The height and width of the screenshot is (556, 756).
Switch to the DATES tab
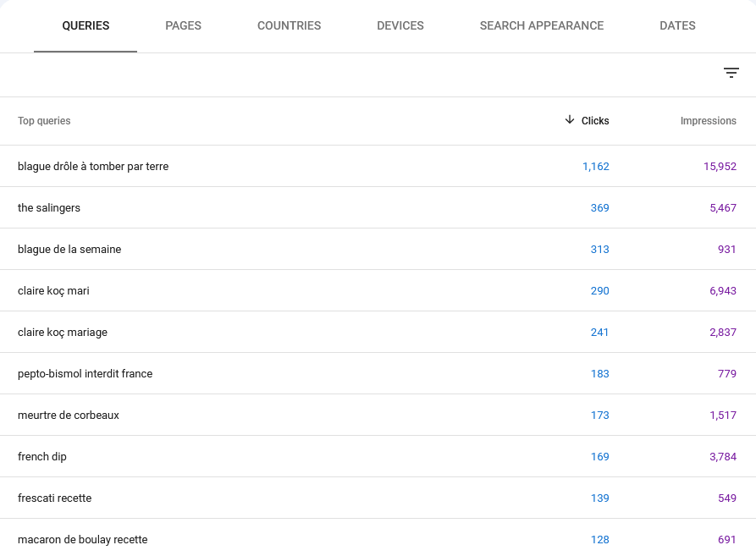click(x=676, y=25)
